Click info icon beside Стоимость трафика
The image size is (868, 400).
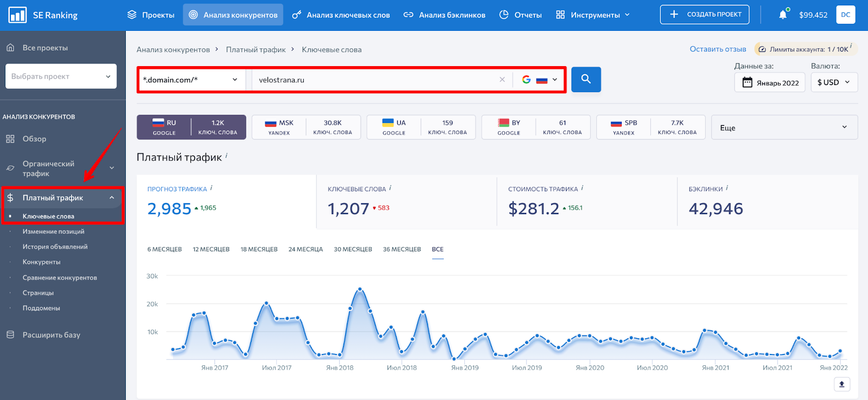click(582, 188)
